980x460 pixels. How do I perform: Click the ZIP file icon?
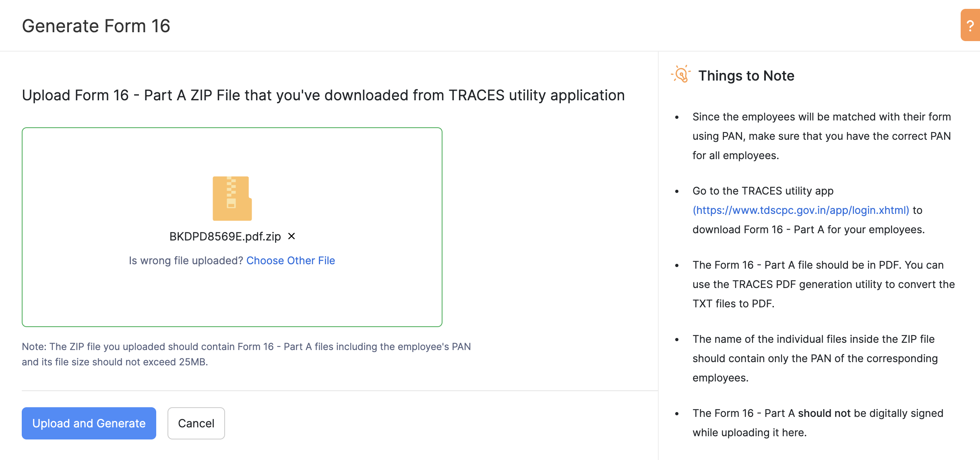pos(232,198)
